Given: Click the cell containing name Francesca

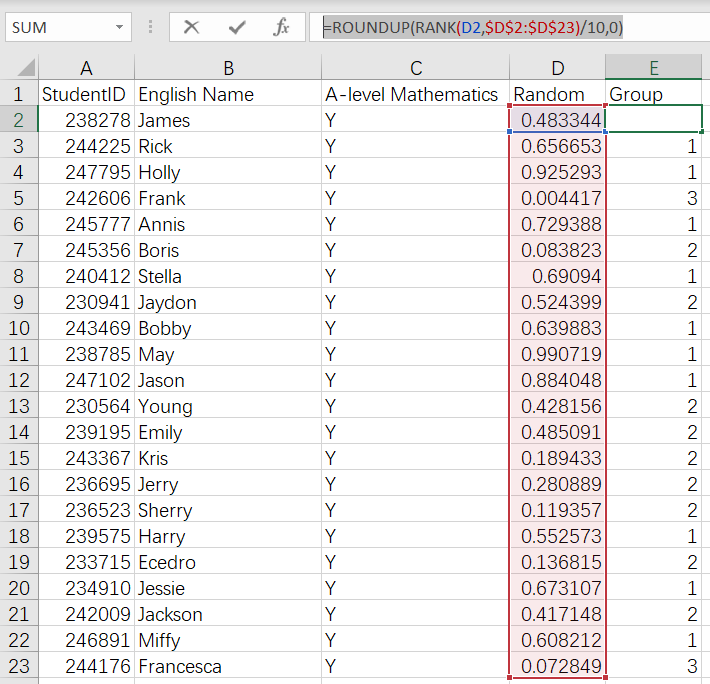Looking at the screenshot, I should pyautogui.click(x=228, y=667).
